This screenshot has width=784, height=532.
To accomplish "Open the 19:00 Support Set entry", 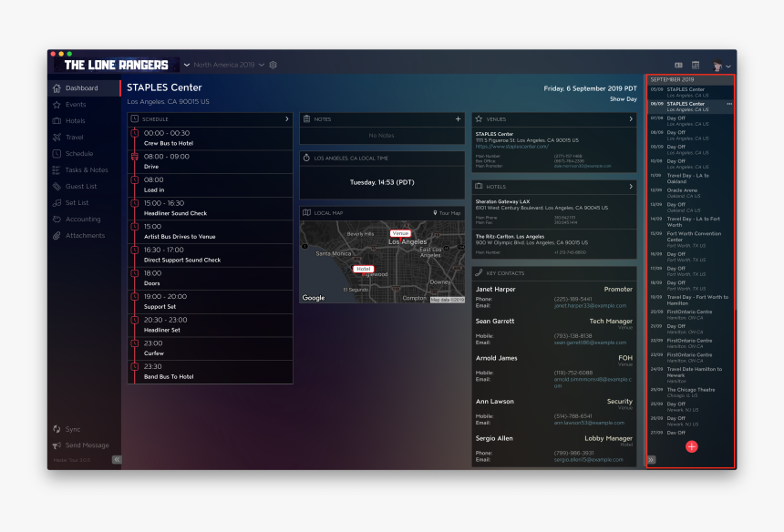I will click(x=211, y=302).
